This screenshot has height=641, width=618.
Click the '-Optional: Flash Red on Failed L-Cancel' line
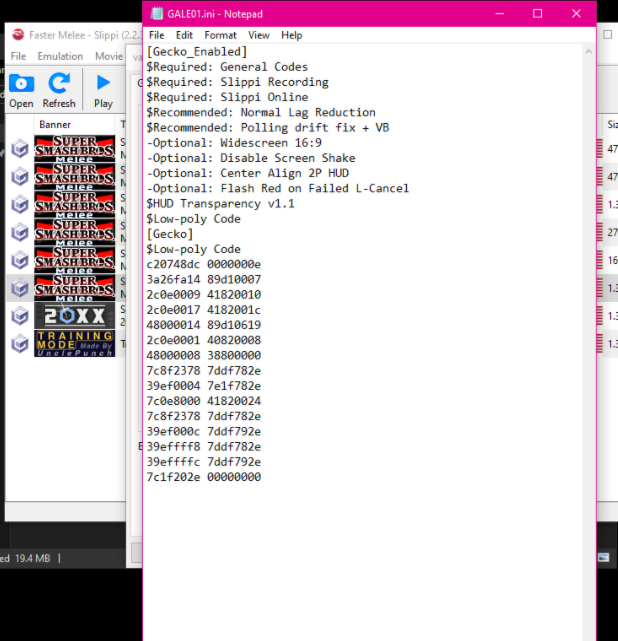coord(278,188)
